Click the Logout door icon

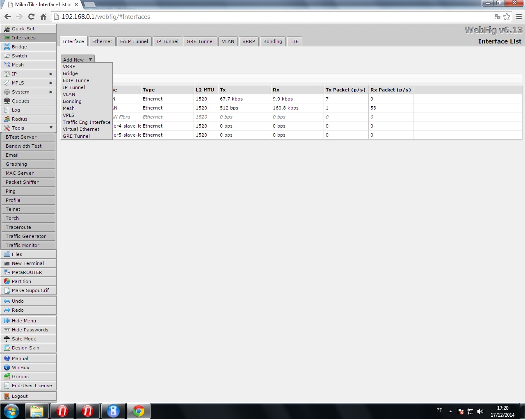7,396
